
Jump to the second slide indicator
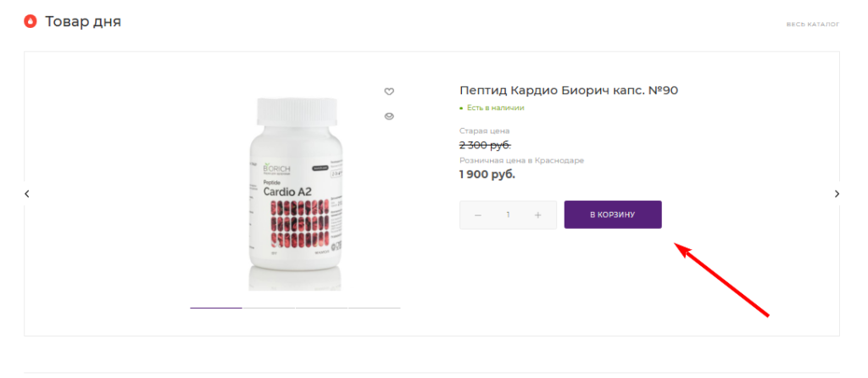point(269,308)
